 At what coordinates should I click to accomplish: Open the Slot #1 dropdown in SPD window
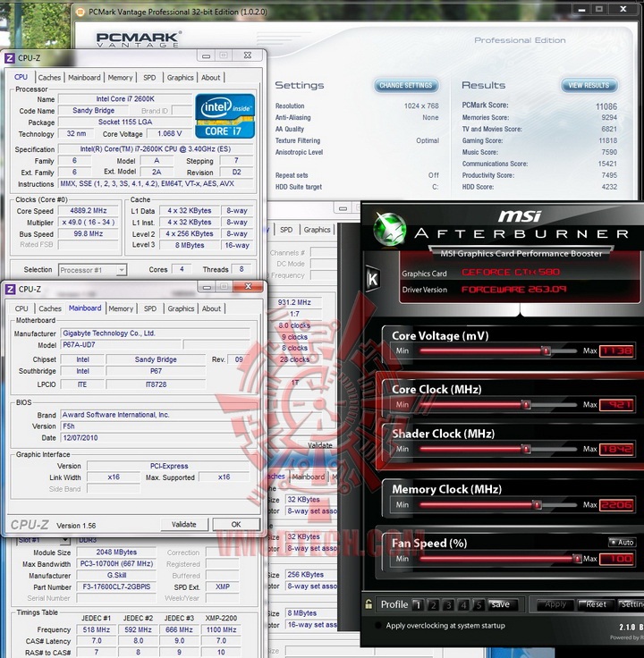coord(65,540)
